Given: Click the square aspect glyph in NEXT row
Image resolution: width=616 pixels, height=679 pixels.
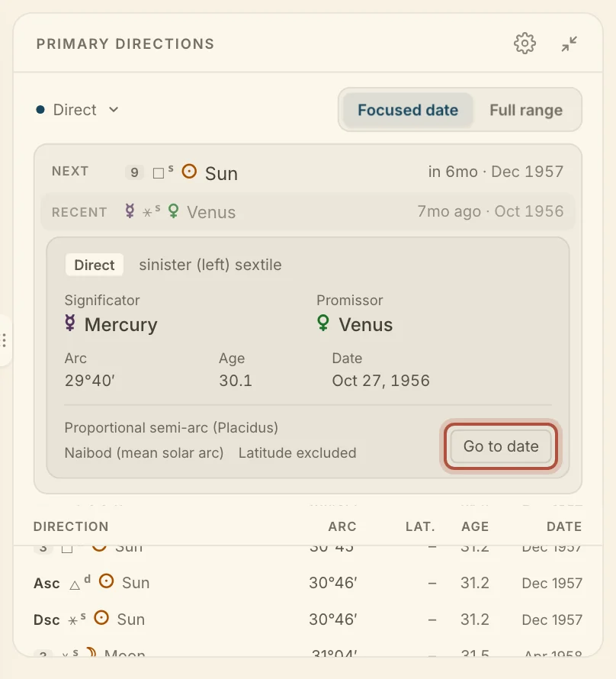Looking at the screenshot, I should click(159, 173).
